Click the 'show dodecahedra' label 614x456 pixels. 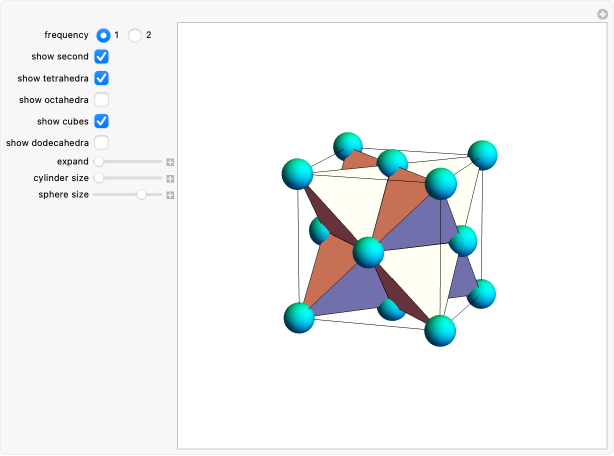pos(47,143)
